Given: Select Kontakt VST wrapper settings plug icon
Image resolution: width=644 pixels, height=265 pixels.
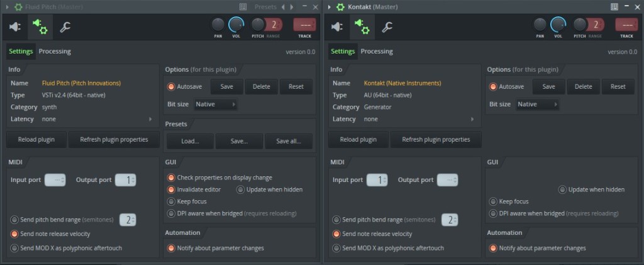Looking at the screenshot, I should point(362,27).
